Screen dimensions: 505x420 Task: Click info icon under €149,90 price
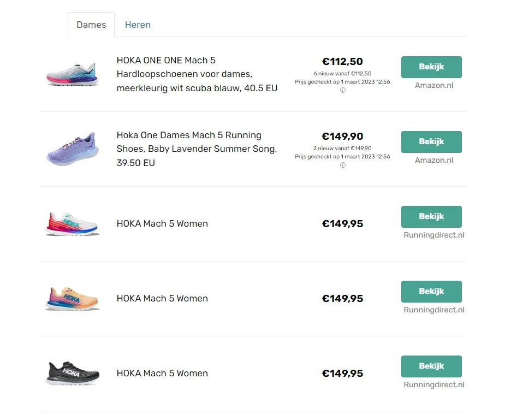343,165
